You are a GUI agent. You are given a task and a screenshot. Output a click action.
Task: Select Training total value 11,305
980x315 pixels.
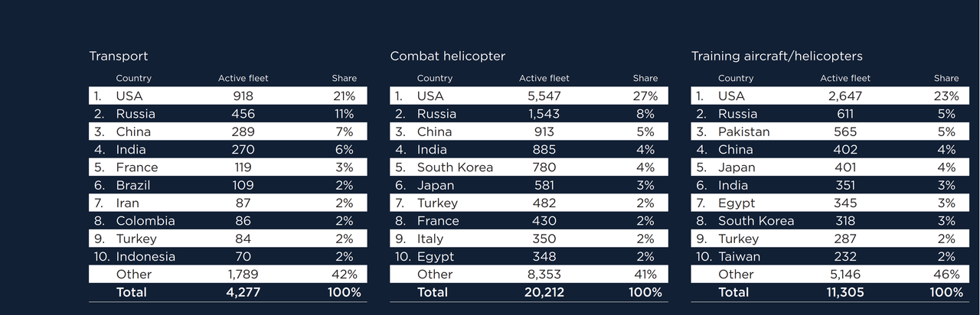[845, 292]
